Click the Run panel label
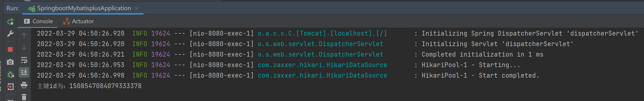 (x=13, y=8)
